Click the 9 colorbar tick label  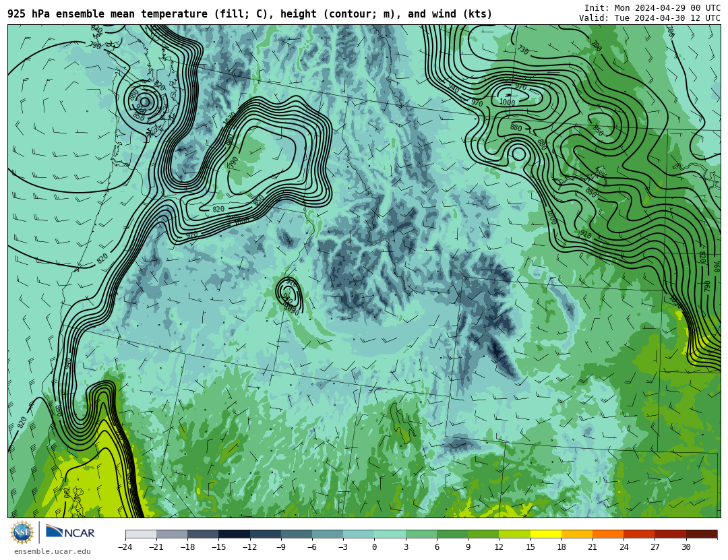tap(468, 547)
